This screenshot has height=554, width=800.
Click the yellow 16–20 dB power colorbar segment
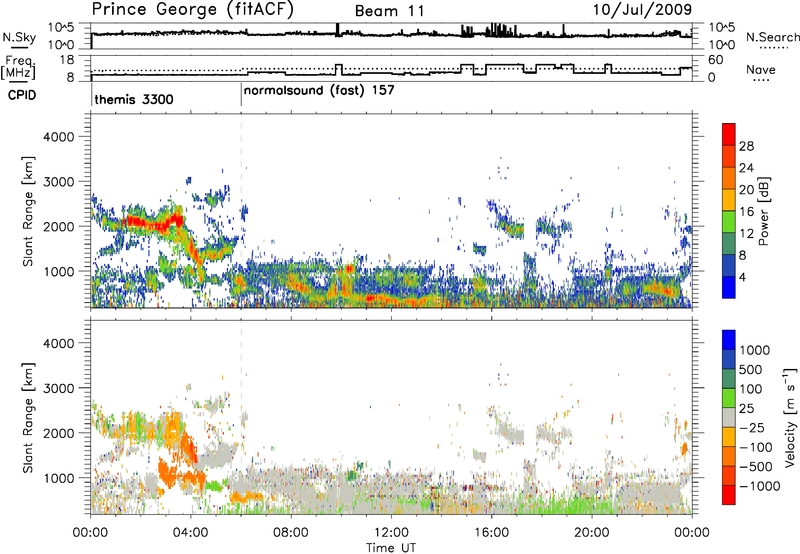tap(729, 200)
